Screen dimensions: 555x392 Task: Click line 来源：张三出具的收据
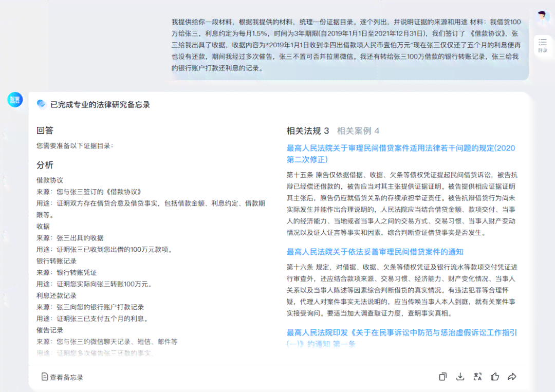[70, 238]
